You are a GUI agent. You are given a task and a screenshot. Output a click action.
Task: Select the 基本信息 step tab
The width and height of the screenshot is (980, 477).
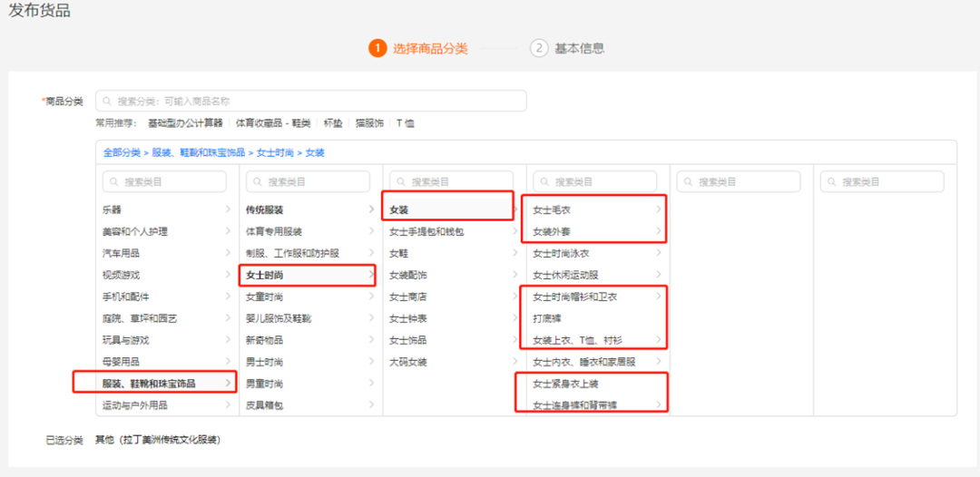(579, 49)
